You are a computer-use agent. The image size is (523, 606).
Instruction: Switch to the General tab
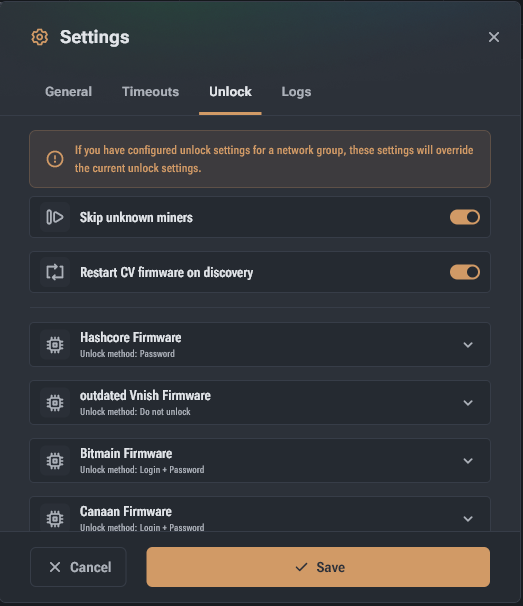pyautogui.click(x=68, y=92)
